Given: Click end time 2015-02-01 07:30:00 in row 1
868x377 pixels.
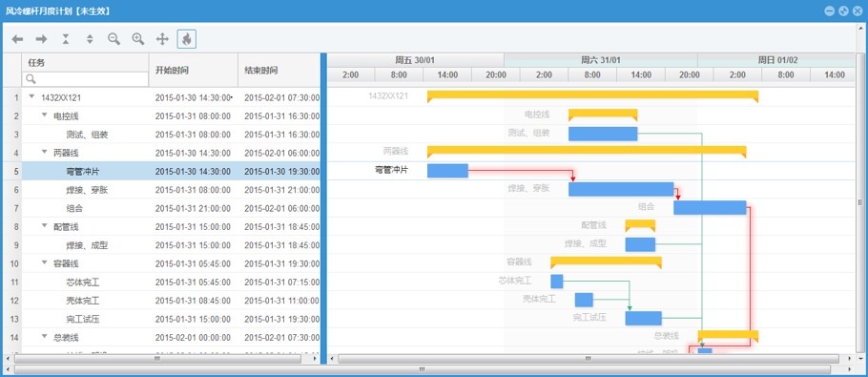Looking at the screenshot, I should (281, 97).
